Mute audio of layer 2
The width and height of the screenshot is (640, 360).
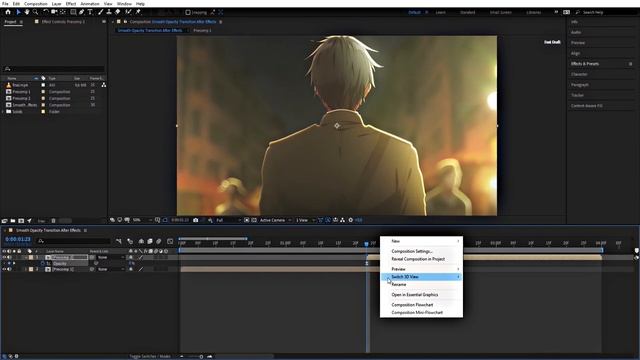tap(9, 269)
